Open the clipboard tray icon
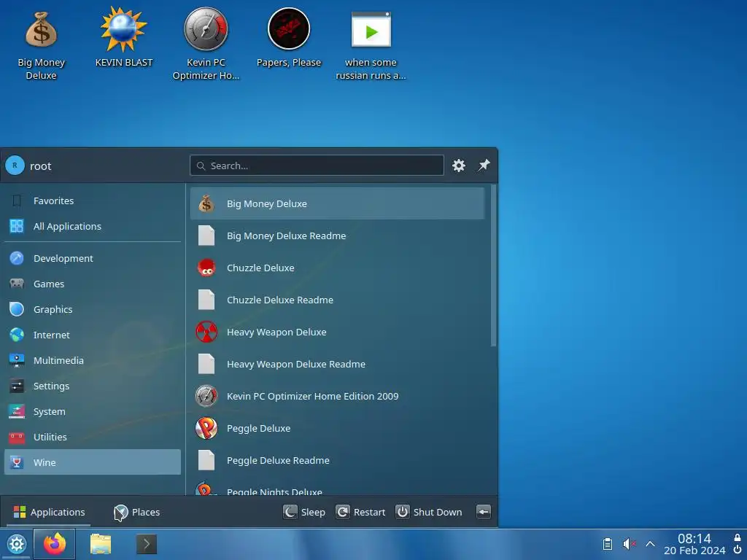Screen dimensions: 747x560 [x=608, y=544]
